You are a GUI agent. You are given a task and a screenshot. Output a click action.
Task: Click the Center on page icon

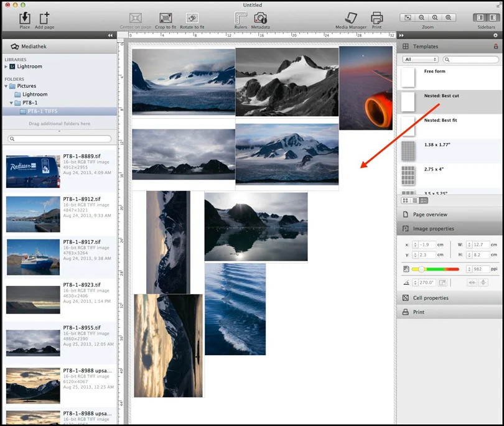(135, 18)
